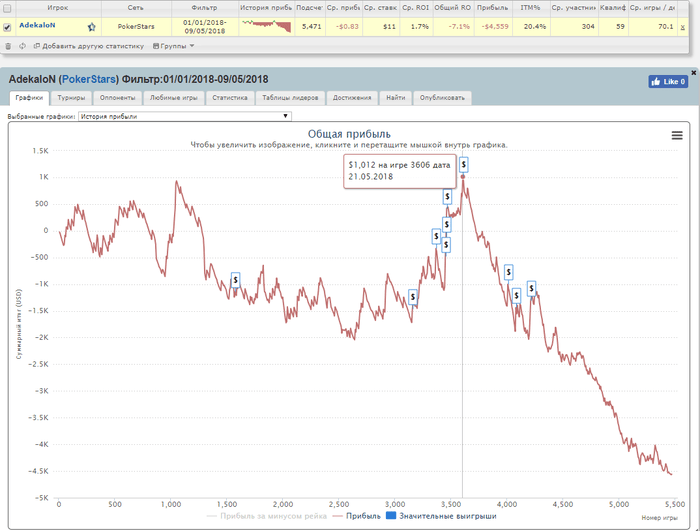
Task: Click the PokerStars link in the panel title
Action: [x=88, y=79]
